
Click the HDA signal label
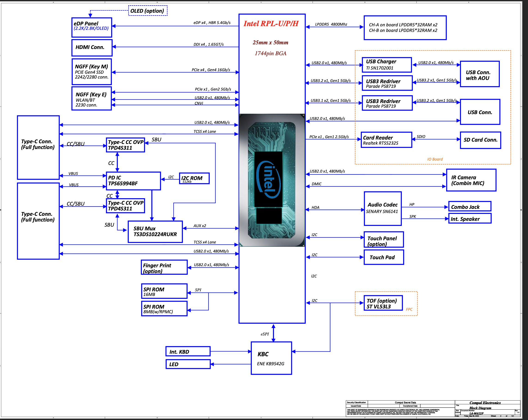(315, 207)
